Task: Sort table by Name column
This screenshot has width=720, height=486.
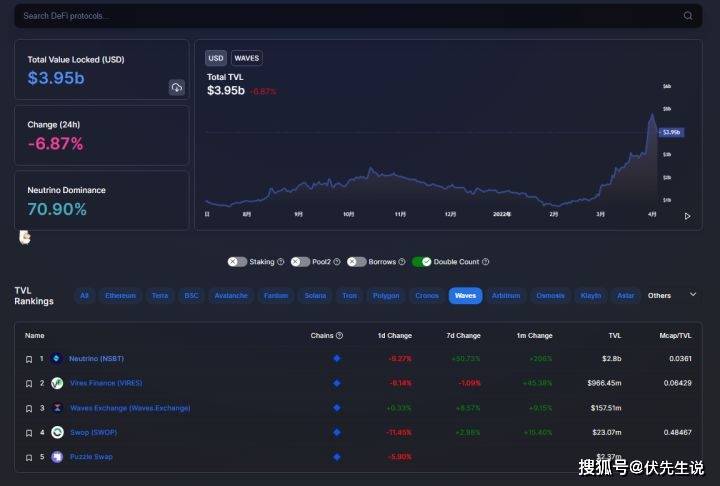Action: 34,335
